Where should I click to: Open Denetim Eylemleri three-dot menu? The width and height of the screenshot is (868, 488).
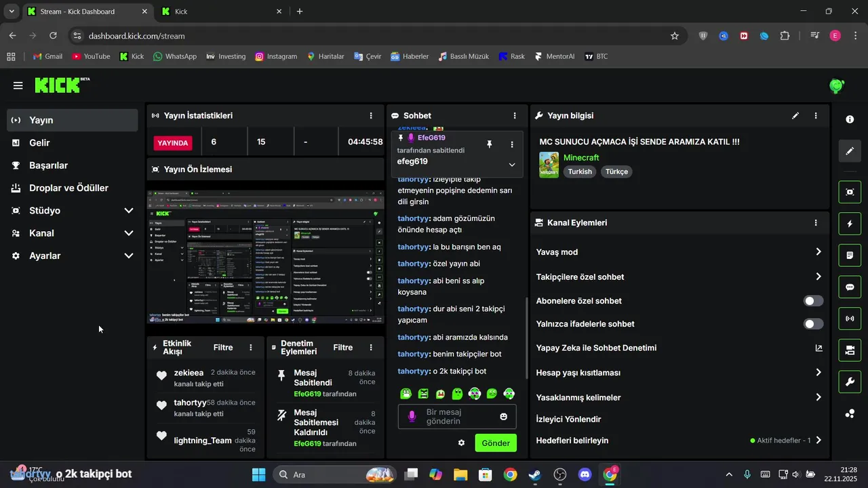click(x=370, y=348)
